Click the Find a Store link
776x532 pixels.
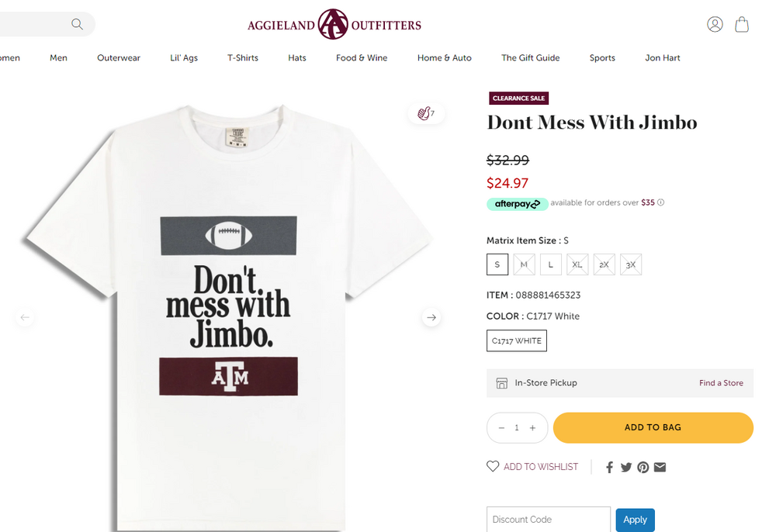tap(721, 383)
